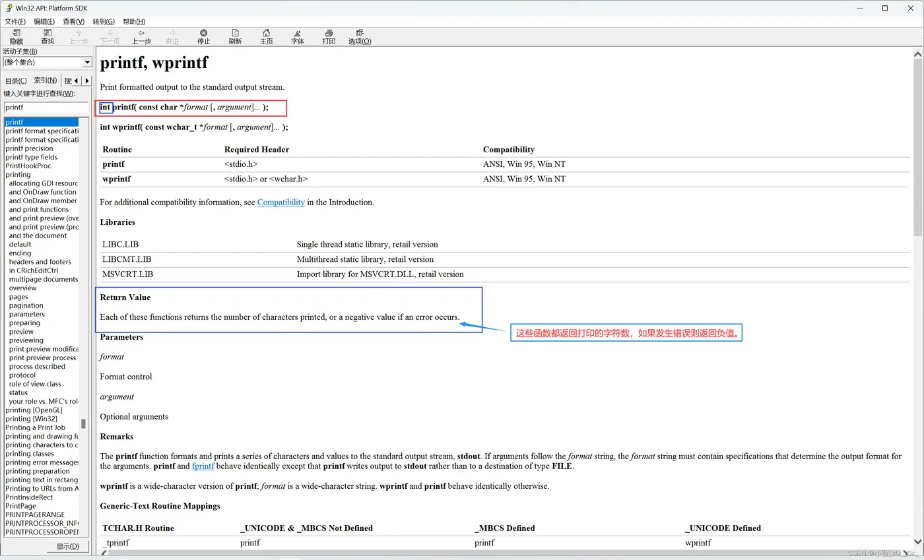The width and height of the screenshot is (924, 560).
Task: Select 'role of view class' index entry
Action: point(35,384)
